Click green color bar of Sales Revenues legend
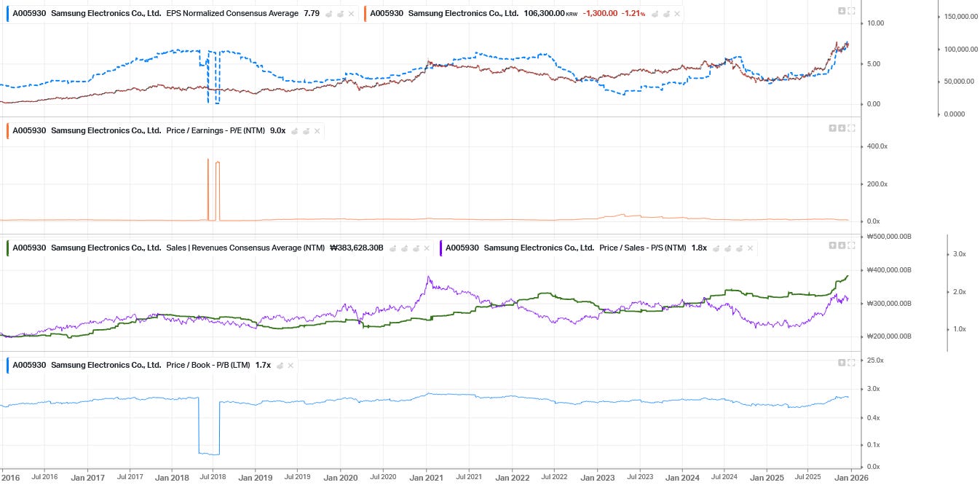Viewport: 980px width, 485px height. [x=7, y=248]
